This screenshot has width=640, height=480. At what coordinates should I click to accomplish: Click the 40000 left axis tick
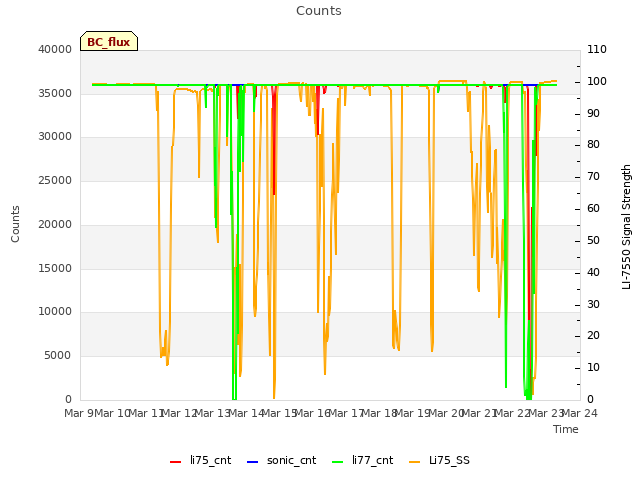pyautogui.click(x=55, y=49)
